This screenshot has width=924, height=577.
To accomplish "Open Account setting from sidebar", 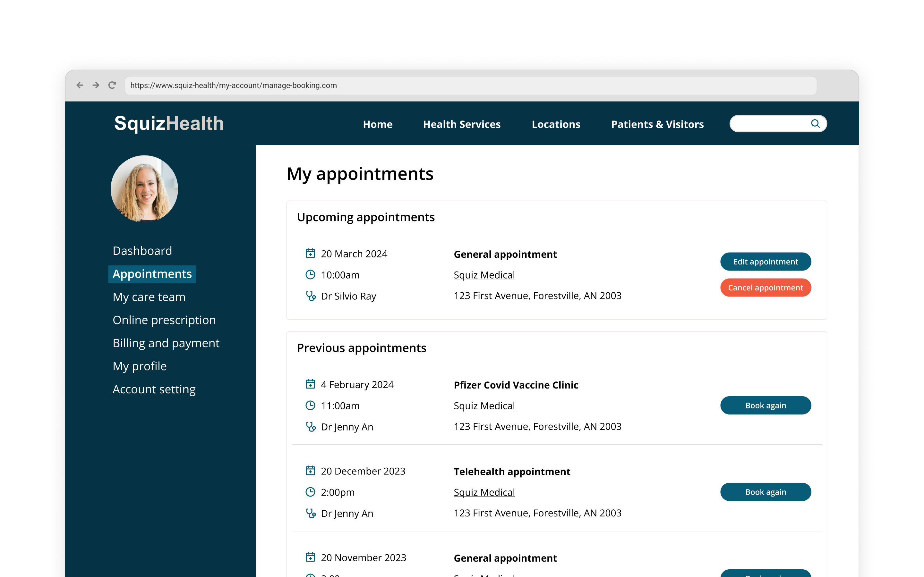I will pos(154,389).
